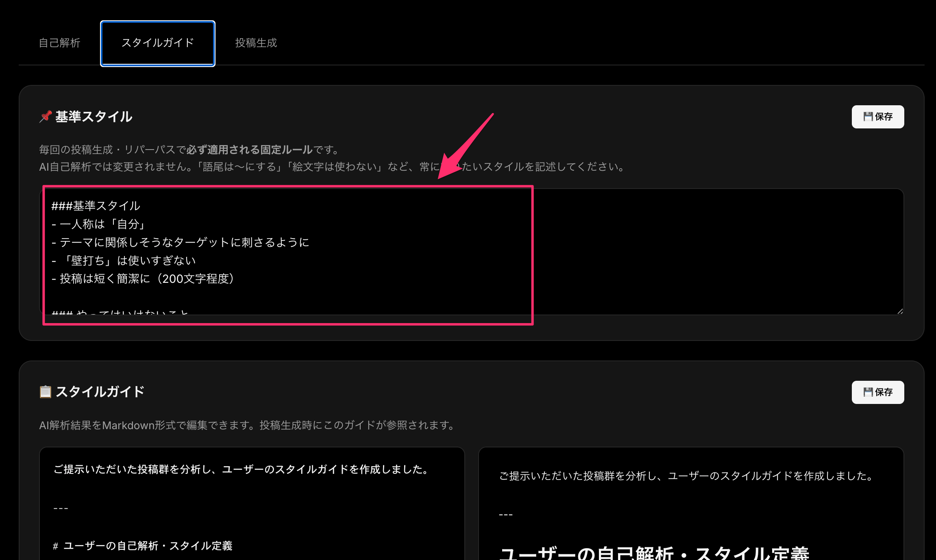Click the ###基準スタイル first line in textarea
The height and width of the screenshot is (560, 936).
pyautogui.click(x=96, y=206)
